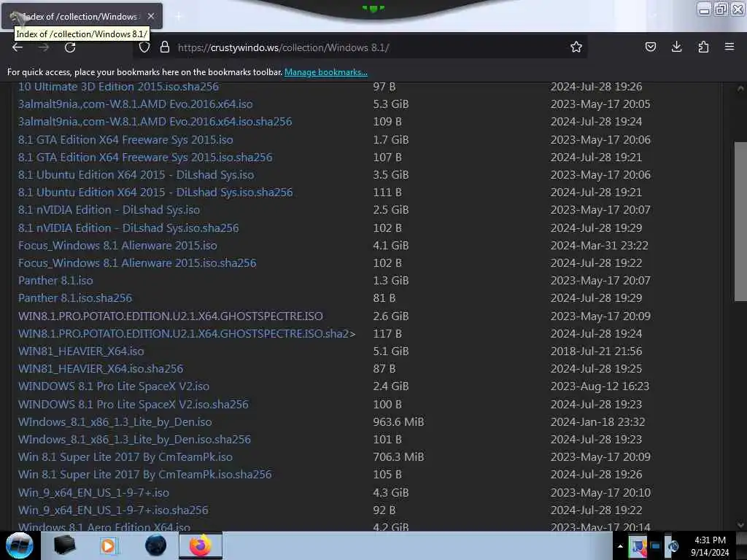View site security lock info
Viewport: 747px width, 560px height.
(165, 47)
